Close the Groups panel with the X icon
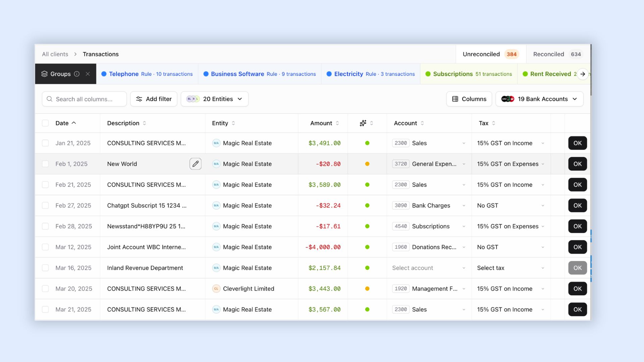Image resolution: width=644 pixels, height=362 pixels. tap(88, 74)
